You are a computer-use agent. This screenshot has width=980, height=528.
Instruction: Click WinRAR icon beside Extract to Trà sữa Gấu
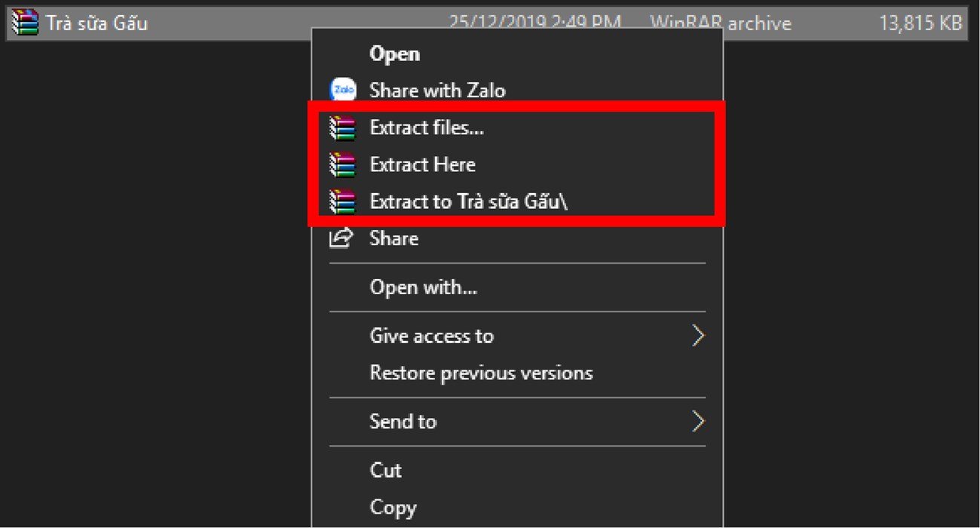(x=343, y=201)
